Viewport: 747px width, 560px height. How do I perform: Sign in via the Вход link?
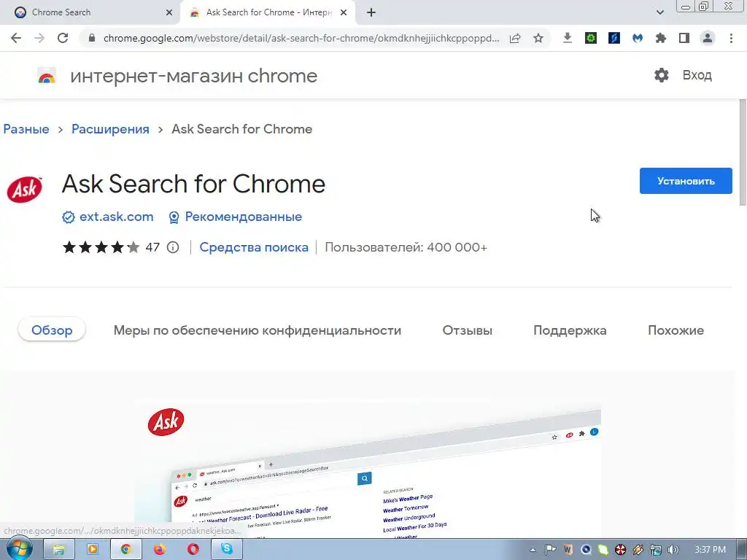[x=697, y=75]
